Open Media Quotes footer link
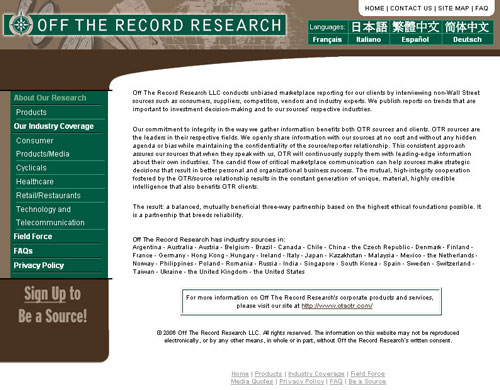The image size is (500, 390). click(252, 381)
